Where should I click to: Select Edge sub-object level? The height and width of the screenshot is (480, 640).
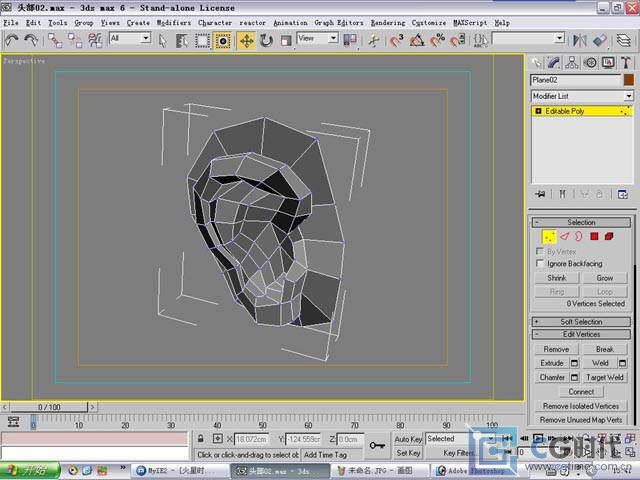pyautogui.click(x=564, y=236)
